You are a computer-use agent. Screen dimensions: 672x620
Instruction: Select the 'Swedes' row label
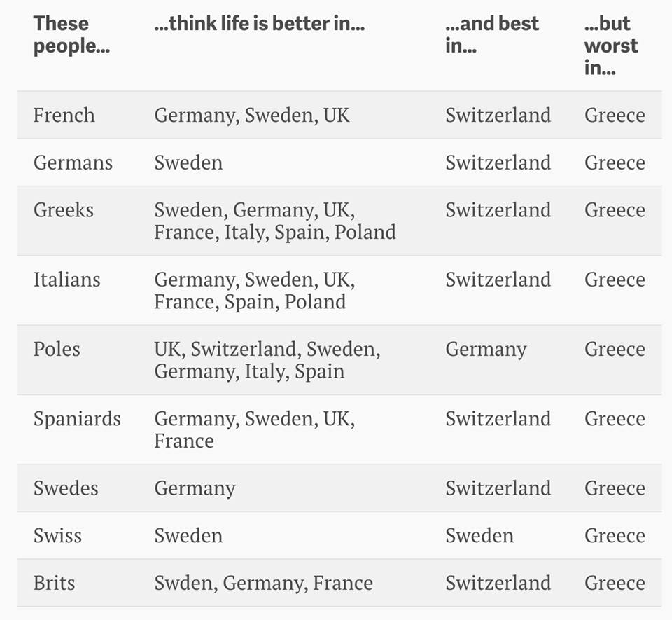pyautogui.click(x=66, y=488)
